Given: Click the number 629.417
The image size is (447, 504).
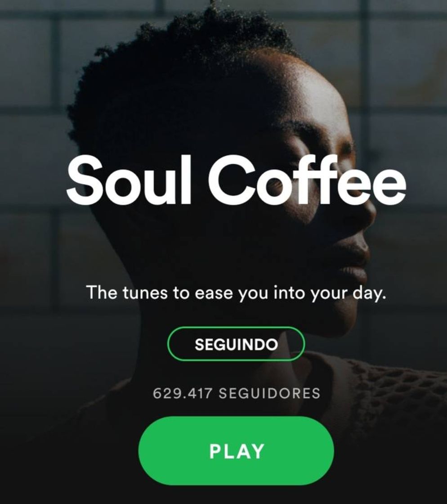Looking at the screenshot, I should pyautogui.click(x=183, y=393).
